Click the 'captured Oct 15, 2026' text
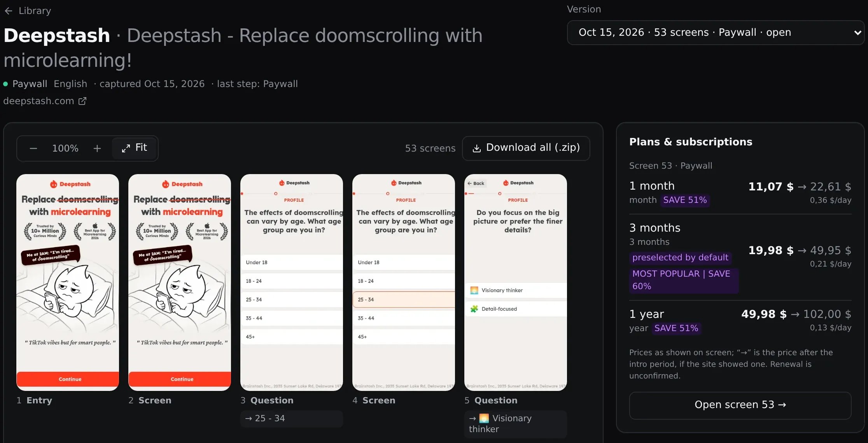Viewport: 868px width, 443px height. pyautogui.click(x=152, y=84)
